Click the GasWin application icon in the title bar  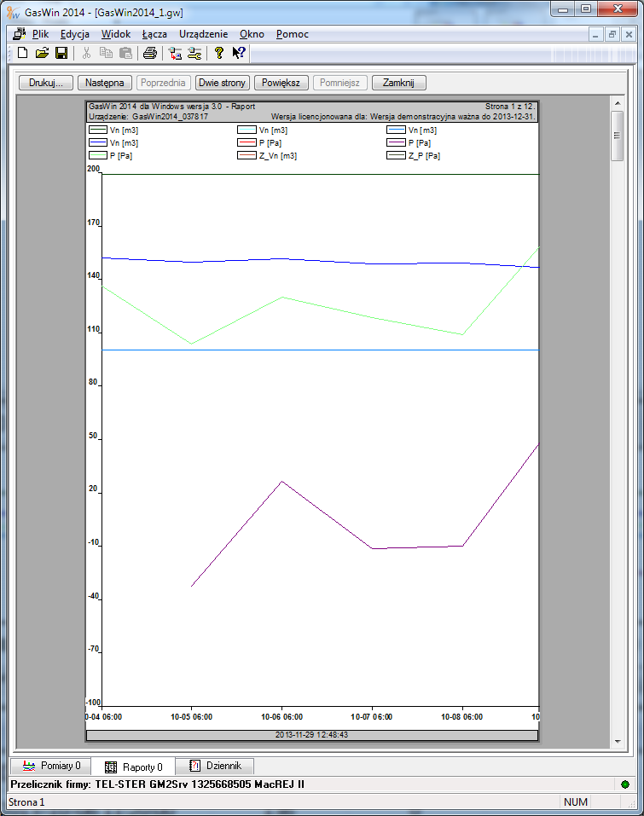click(13, 12)
